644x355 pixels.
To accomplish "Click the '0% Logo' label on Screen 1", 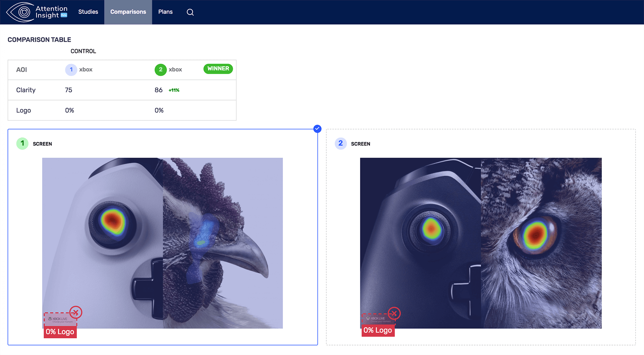I will [60, 332].
